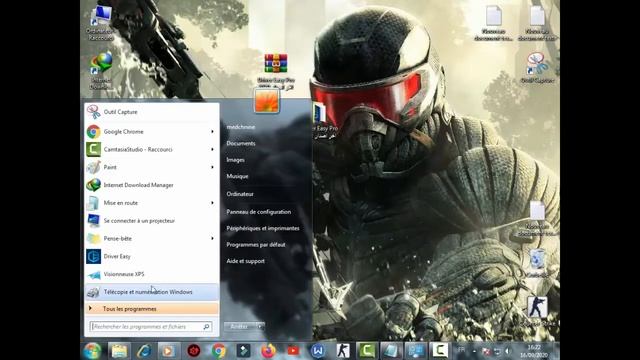The width and height of the screenshot is (640, 360).
Task: Click the search magnifier in the Start menu
Action: pyautogui.click(x=207, y=327)
